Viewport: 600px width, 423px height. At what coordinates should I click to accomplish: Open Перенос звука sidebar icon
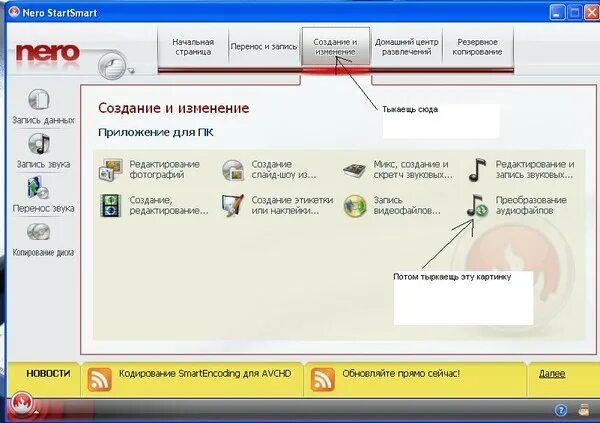point(38,188)
